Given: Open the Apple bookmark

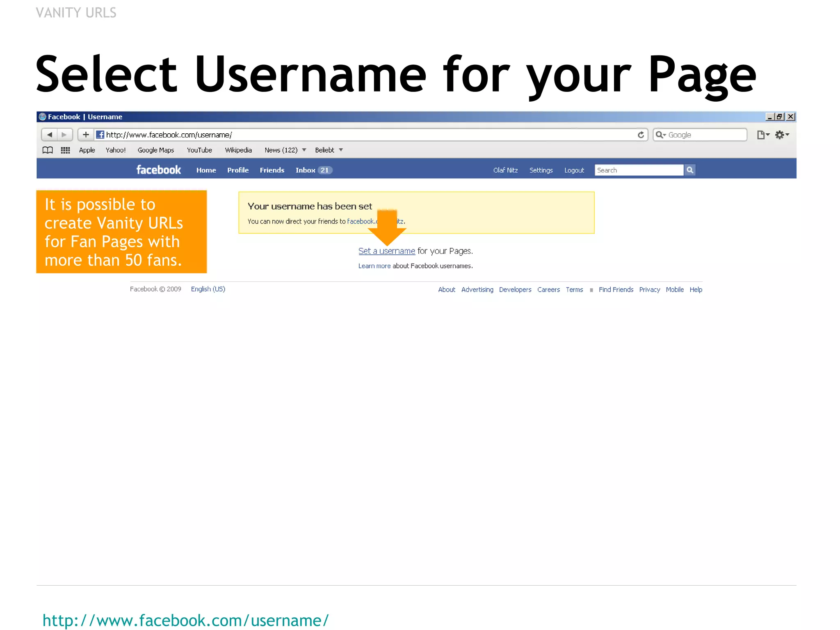Looking at the screenshot, I should click(x=87, y=150).
